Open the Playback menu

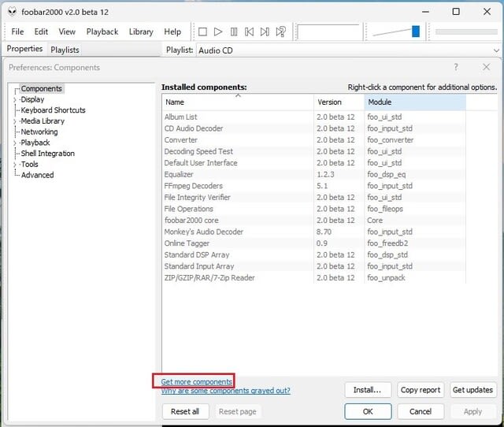click(102, 32)
